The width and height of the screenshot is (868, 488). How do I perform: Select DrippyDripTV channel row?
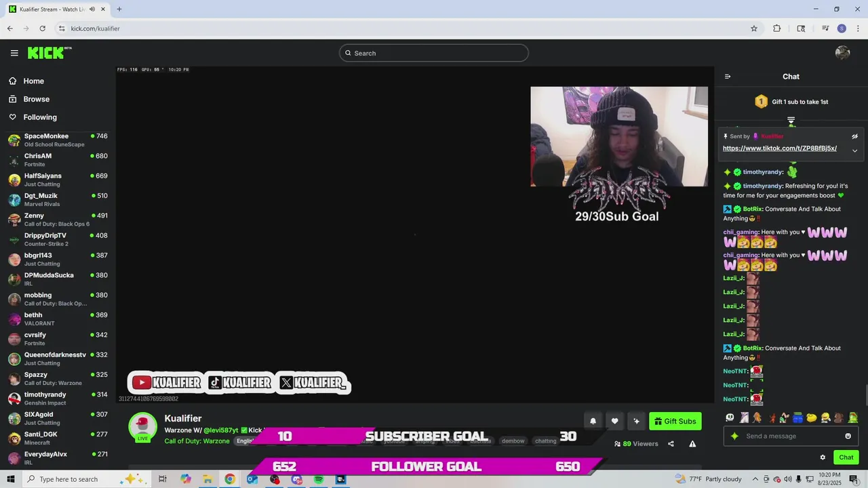pyautogui.click(x=58, y=239)
